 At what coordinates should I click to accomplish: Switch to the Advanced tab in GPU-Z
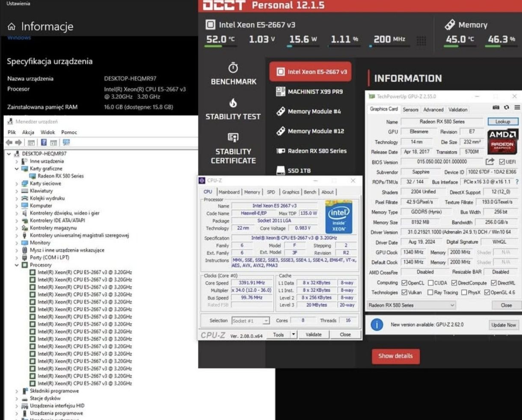(433, 109)
